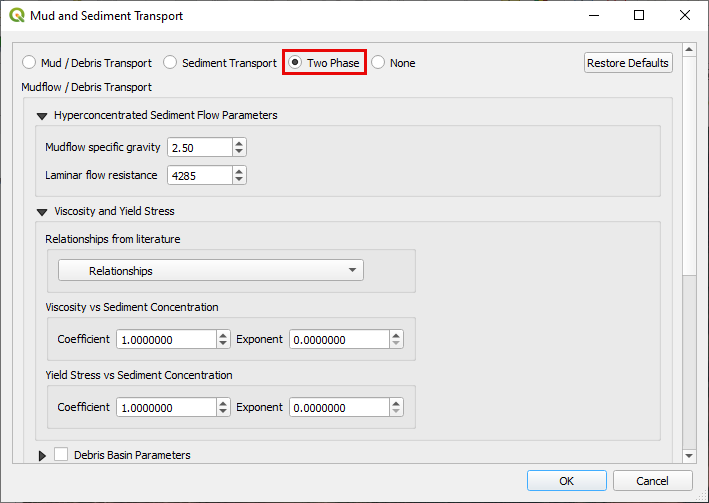Viewport: 709px width, 503px height.
Task: Select Mud / Debris Transport radio option
Action: [x=29, y=63]
